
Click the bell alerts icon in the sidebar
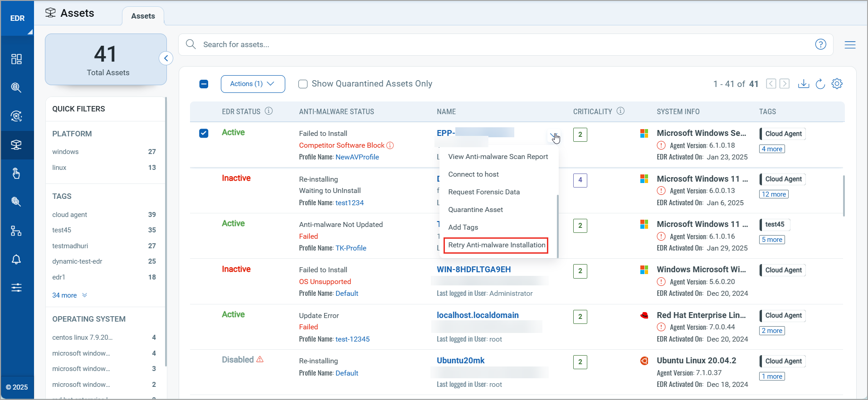tap(16, 260)
